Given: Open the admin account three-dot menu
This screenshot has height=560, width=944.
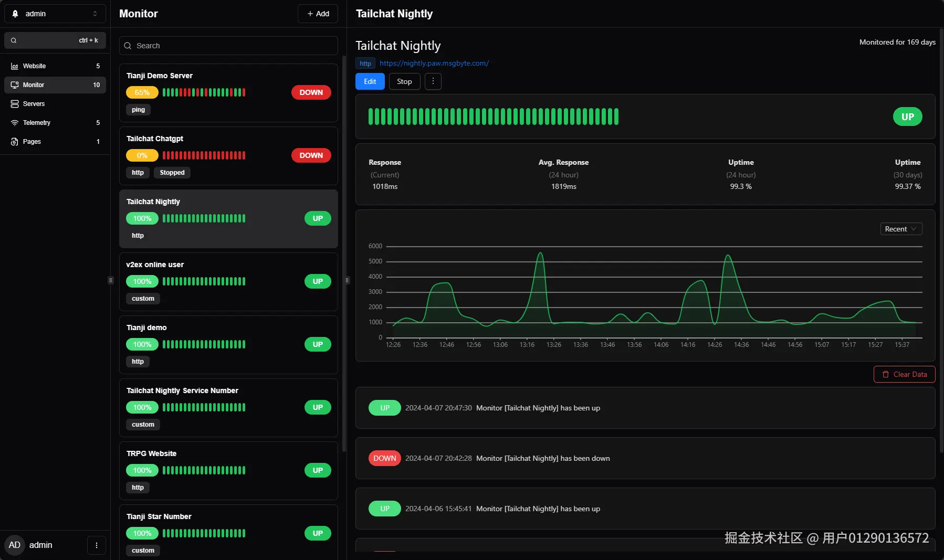Looking at the screenshot, I should [97, 545].
